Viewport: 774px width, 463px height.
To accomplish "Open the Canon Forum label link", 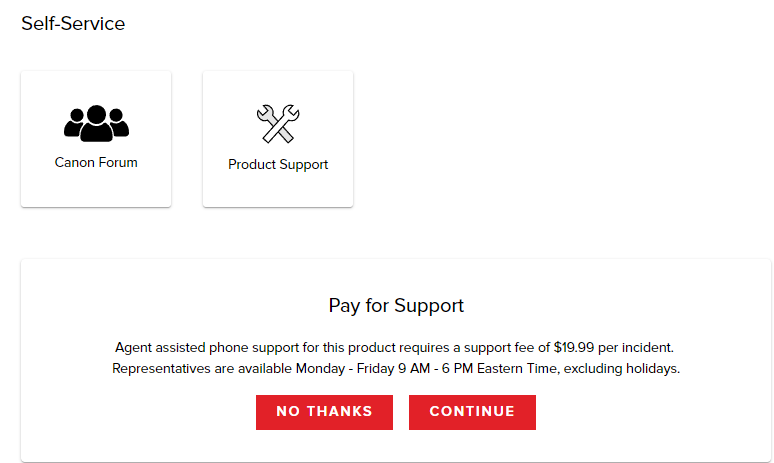I will point(96,162).
